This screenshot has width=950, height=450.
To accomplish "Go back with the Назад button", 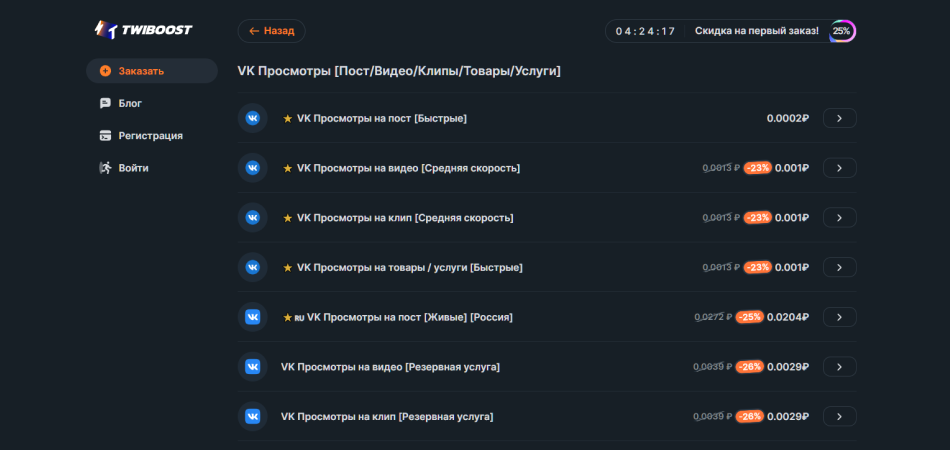I will click(x=271, y=31).
